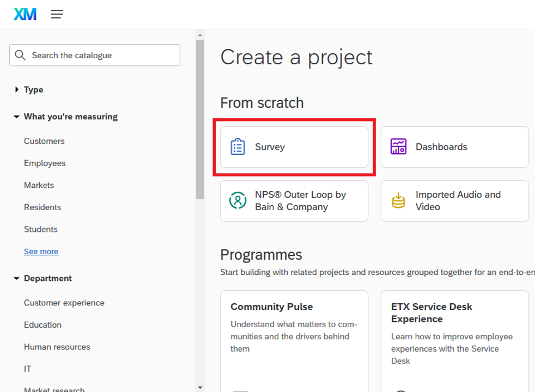This screenshot has width=535, height=392.
Task: Open the hamburger navigation menu
Action: tap(57, 14)
